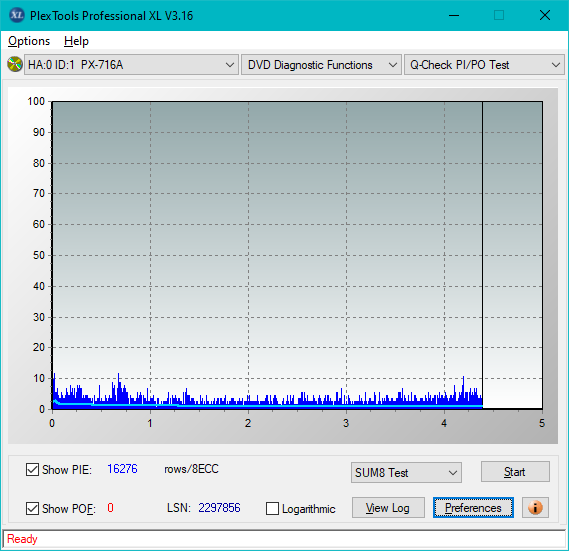This screenshot has height=551, width=569.
Task: Close the PlexTools Professional window
Action: click(x=545, y=15)
